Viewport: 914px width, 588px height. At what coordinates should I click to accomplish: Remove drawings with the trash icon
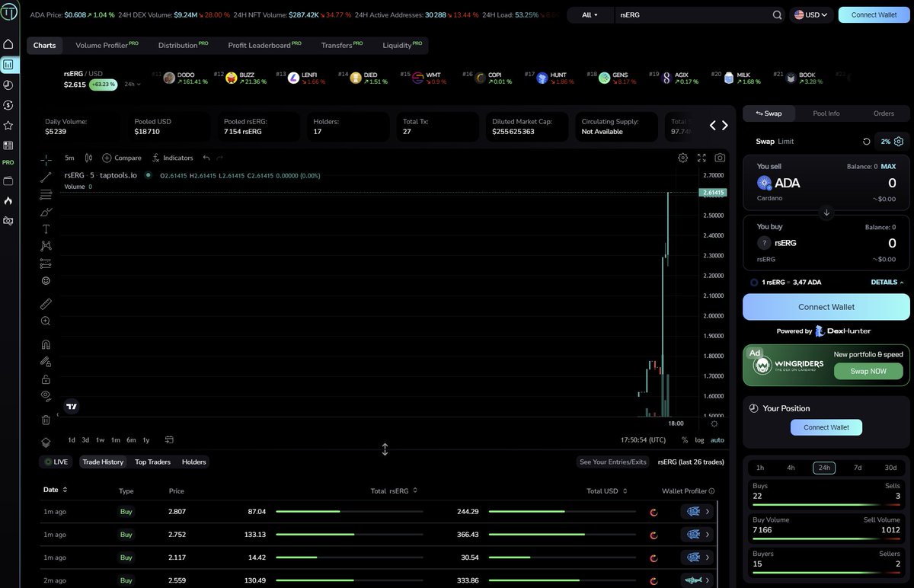tap(46, 420)
